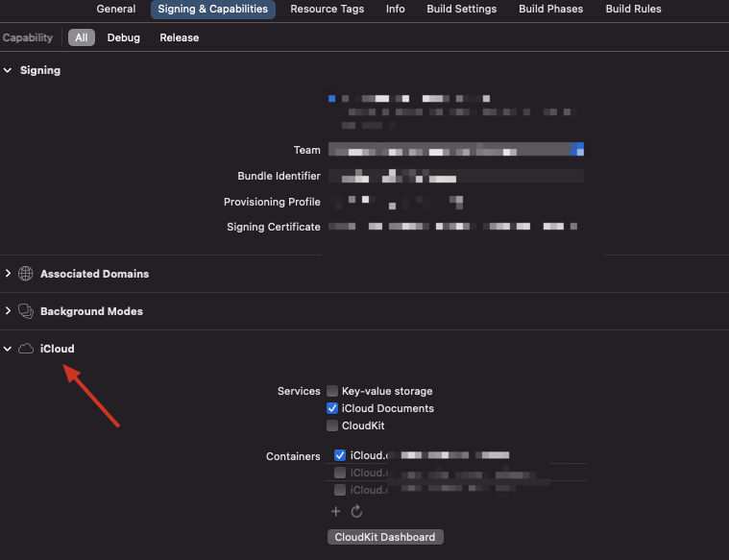This screenshot has height=560, width=729.
Task: Switch to the Build Rules tab
Action: (x=633, y=9)
